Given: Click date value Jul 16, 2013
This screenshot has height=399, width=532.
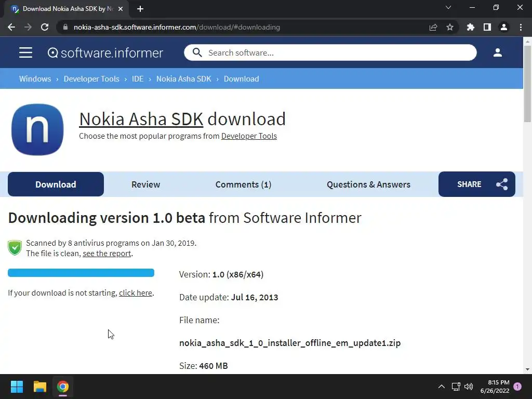Looking at the screenshot, I should 255,297.
